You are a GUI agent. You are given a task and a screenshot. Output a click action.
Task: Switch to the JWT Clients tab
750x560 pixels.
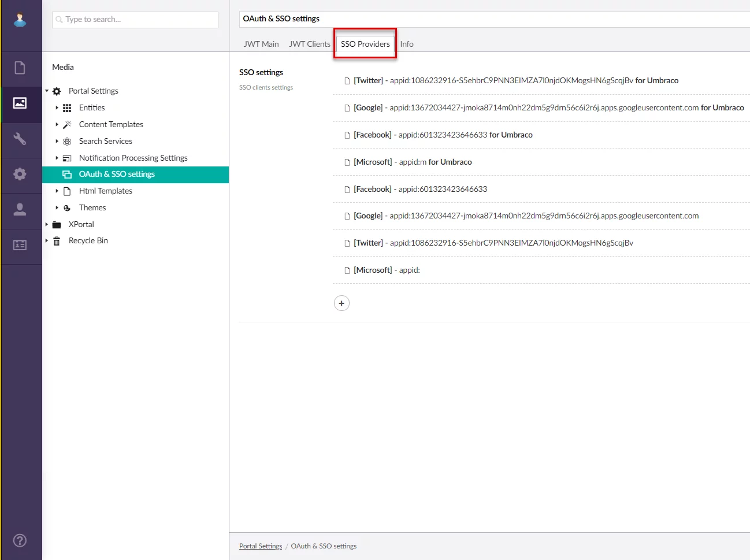310,44
